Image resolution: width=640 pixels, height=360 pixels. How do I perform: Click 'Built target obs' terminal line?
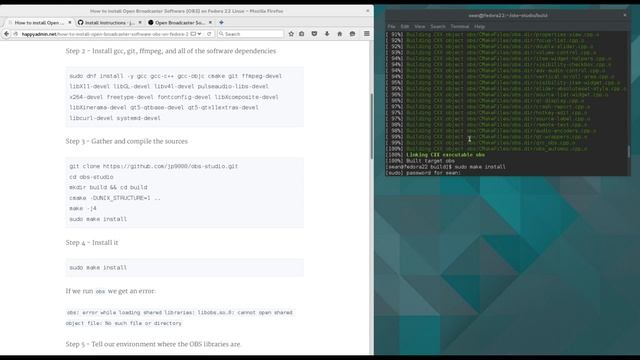(x=430, y=161)
